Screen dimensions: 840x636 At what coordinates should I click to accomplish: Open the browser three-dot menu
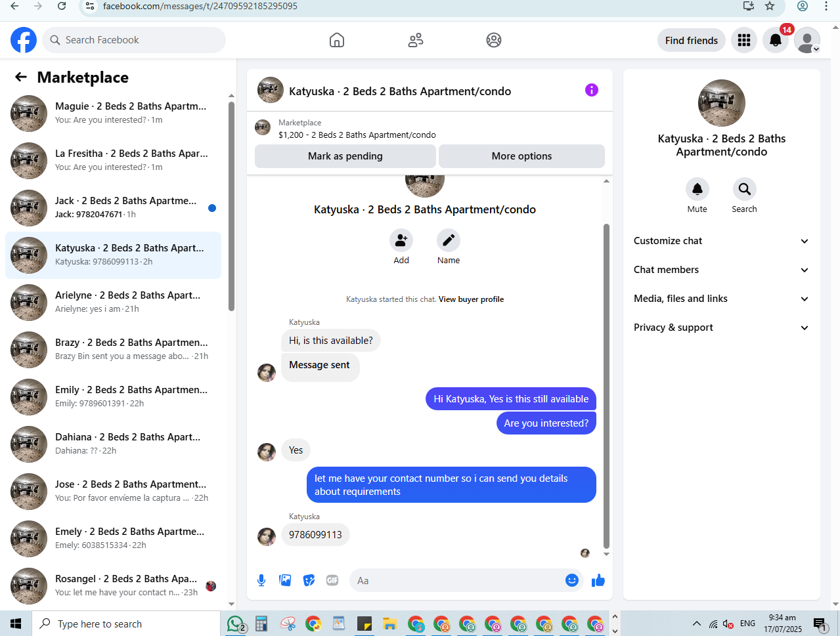pos(826,6)
